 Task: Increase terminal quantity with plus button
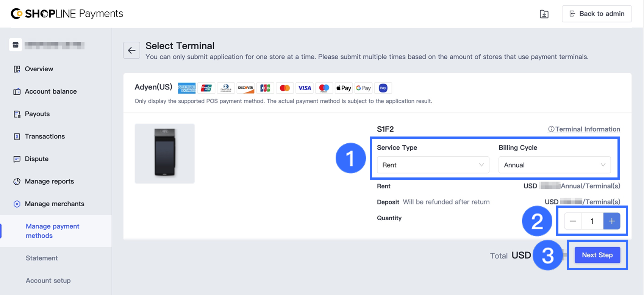(611, 221)
